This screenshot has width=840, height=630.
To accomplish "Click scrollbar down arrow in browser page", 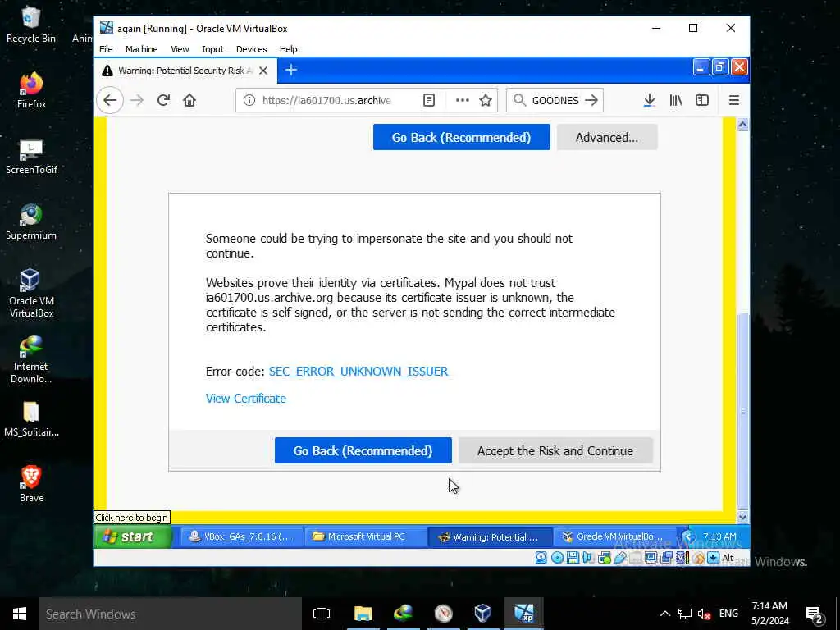I will [x=742, y=517].
